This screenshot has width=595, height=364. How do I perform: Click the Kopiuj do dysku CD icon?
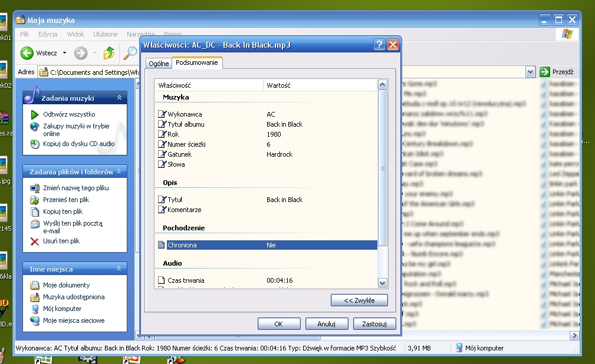click(35, 144)
